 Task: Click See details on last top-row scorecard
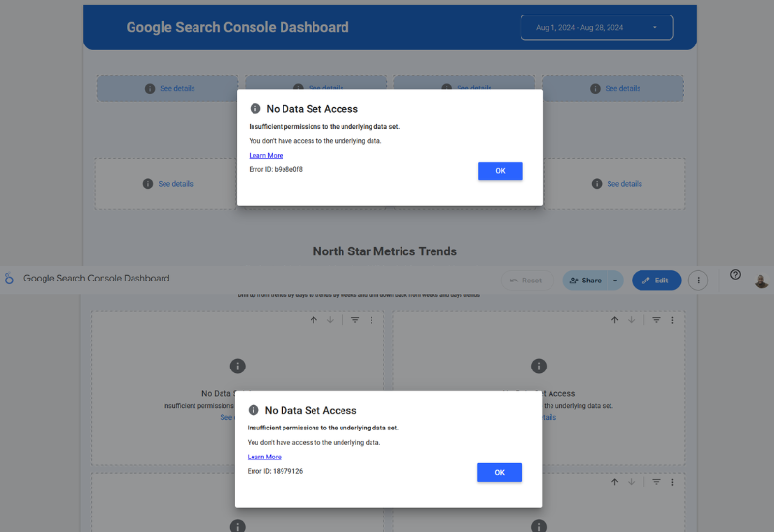pyautogui.click(x=622, y=88)
